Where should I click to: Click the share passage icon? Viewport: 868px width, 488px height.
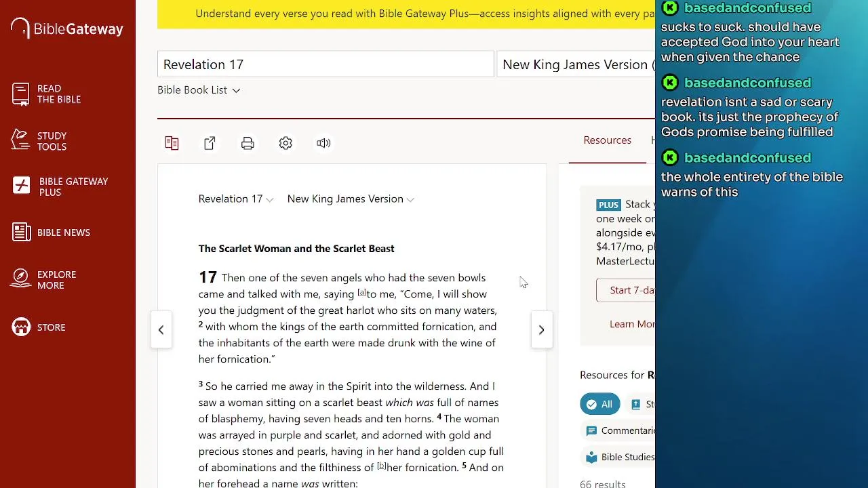(x=210, y=143)
